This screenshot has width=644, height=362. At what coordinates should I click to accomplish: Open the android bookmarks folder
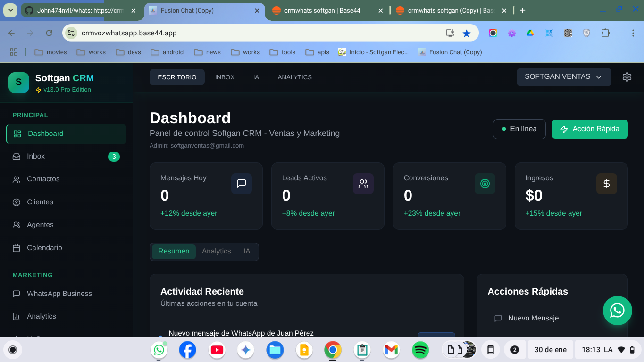point(167,52)
